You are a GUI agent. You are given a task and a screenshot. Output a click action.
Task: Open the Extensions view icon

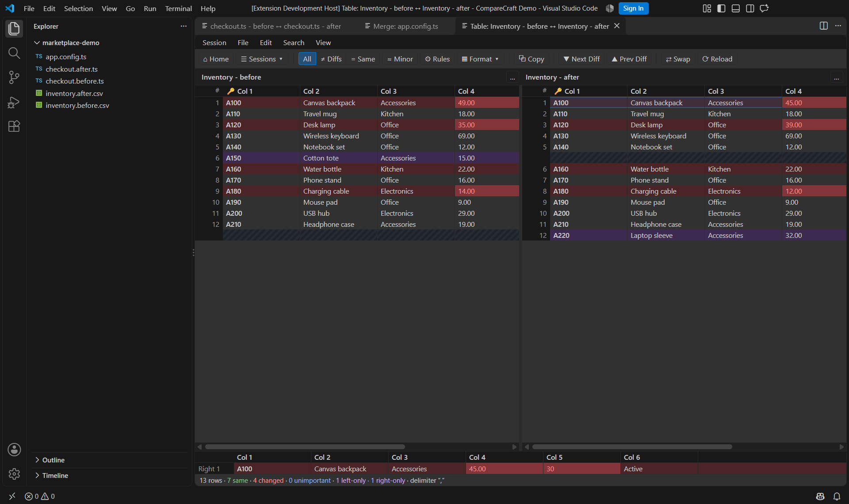[x=14, y=126]
